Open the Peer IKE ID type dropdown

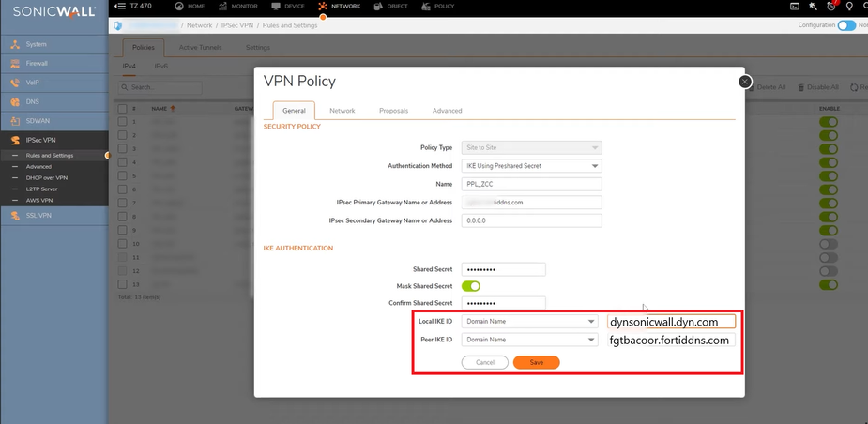(530, 340)
